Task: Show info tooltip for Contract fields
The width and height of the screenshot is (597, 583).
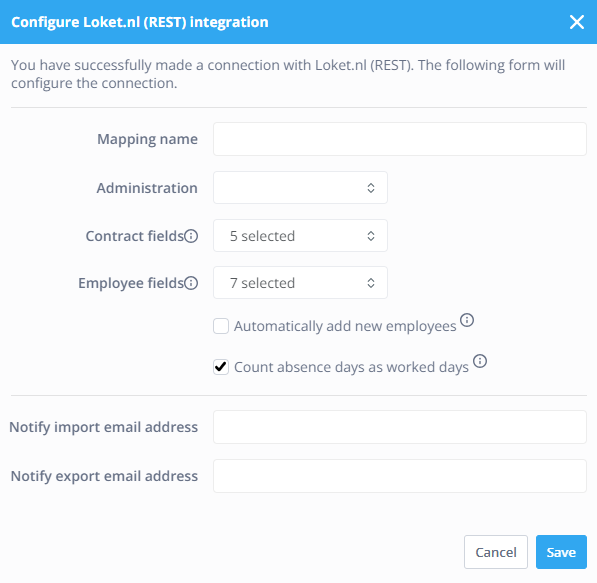Action: pos(191,236)
